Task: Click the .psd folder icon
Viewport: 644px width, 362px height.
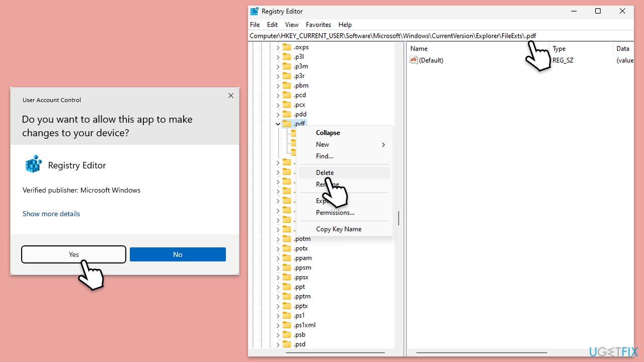Action: pyautogui.click(x=287, y=344)
